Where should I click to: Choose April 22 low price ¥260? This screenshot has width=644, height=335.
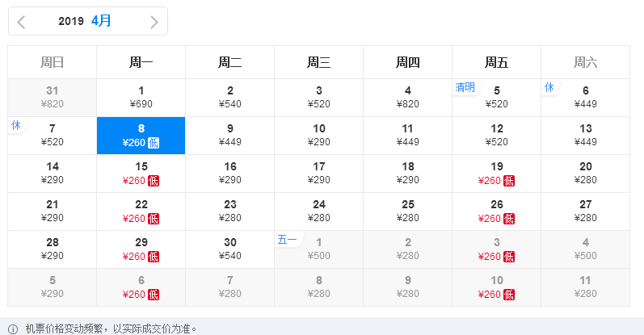coord(141,211)
